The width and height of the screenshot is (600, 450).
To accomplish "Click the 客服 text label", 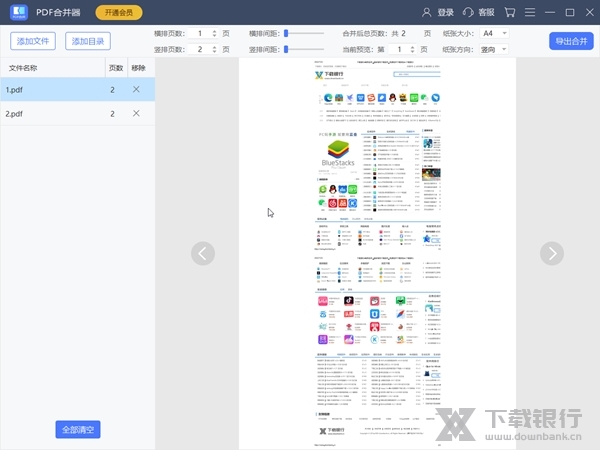I will pos(486,12).
